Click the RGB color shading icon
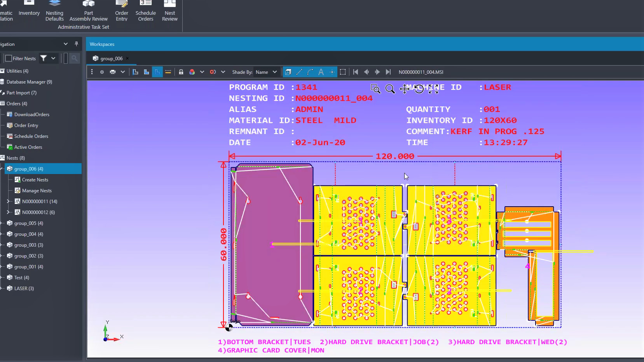Screen dimensions: 644x362 (192, 72)
